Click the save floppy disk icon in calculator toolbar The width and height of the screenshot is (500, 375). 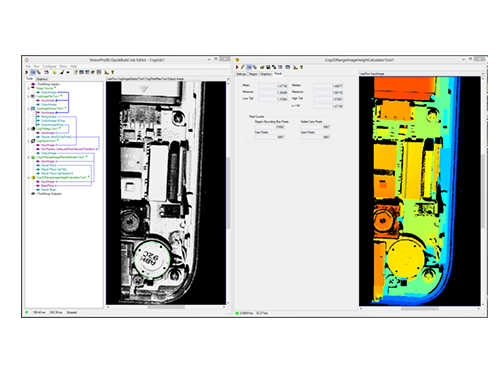click(x=268, y=67)
